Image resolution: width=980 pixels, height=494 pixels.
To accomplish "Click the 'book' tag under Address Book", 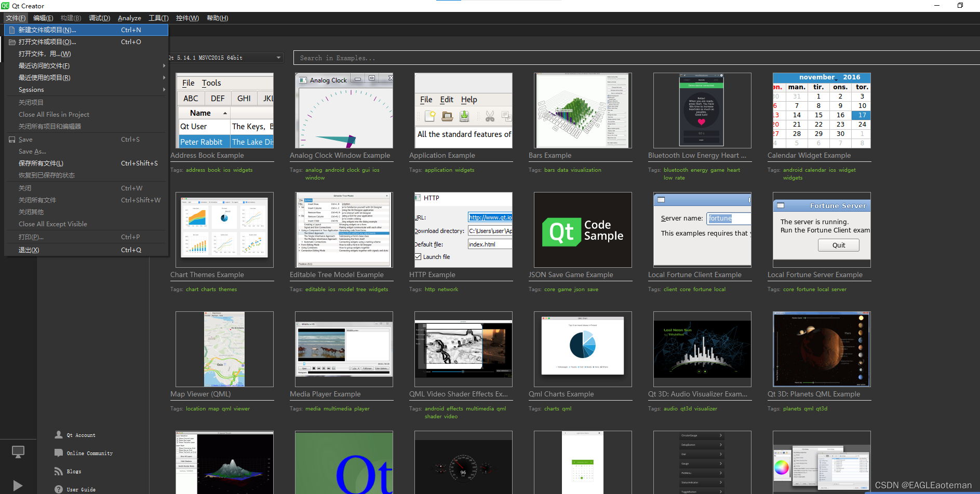I will (214, 170).
